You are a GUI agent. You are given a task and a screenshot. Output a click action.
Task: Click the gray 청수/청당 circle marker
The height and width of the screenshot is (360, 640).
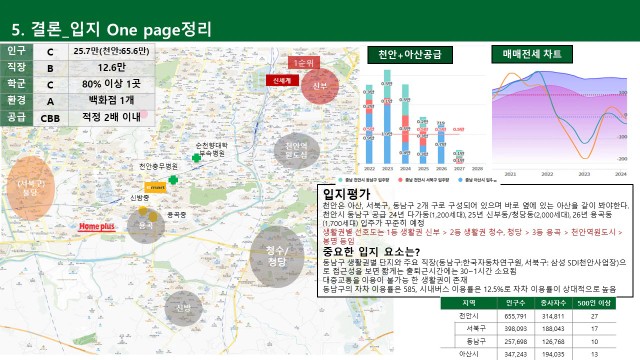point(277,257)
